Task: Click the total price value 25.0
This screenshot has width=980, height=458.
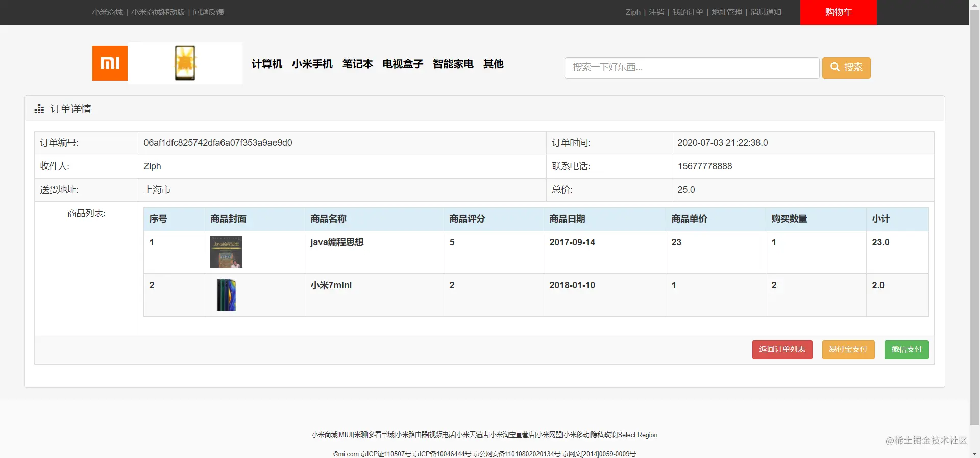Action: pos(686,190)
